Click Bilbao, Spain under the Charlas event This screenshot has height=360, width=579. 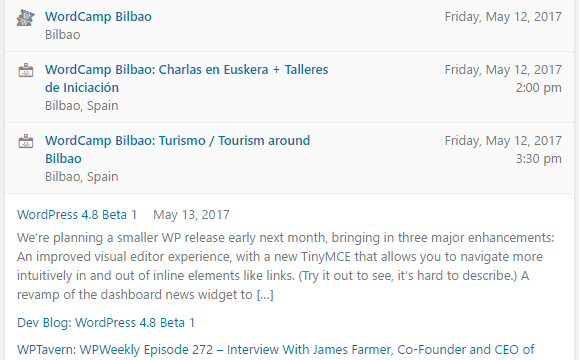coord(82,106)
